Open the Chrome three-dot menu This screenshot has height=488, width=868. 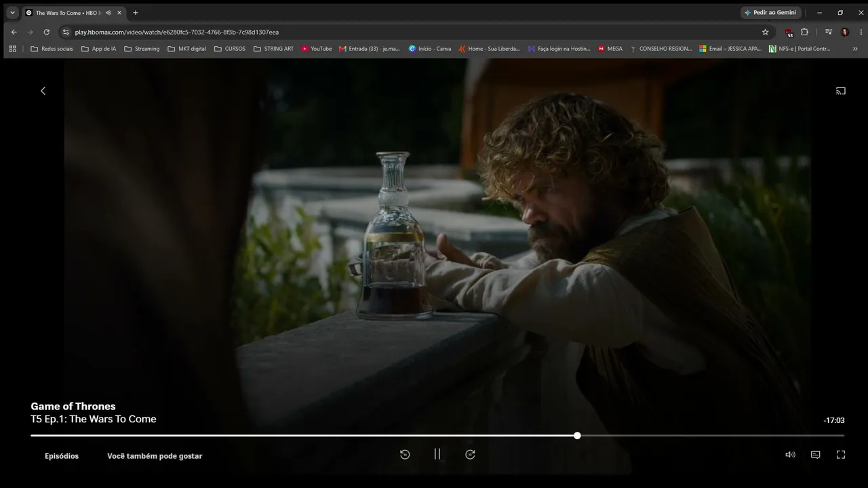point(860,32)
